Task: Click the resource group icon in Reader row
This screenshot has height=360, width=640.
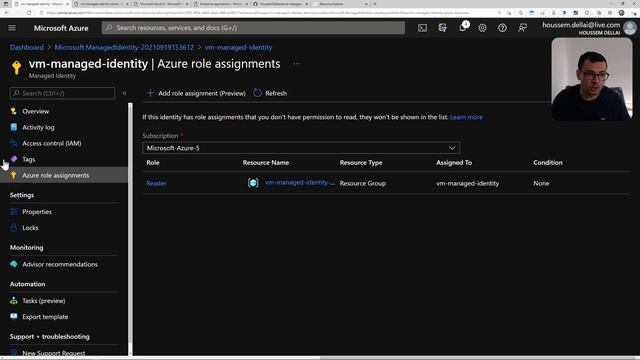Action: point(253,183)
